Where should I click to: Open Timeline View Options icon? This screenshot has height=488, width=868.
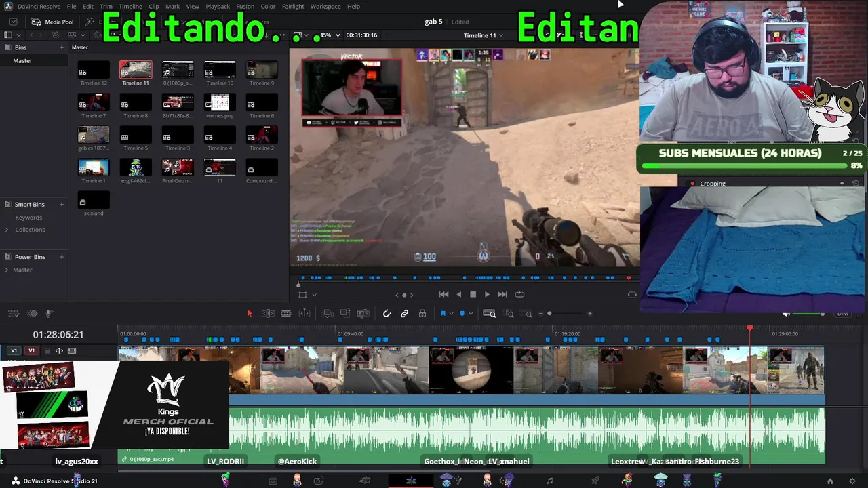pos(13,313)
